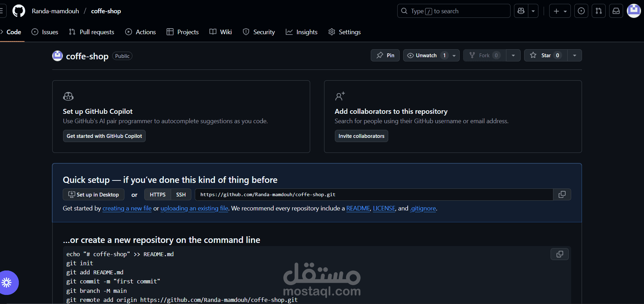Open the GitHub home logo
Viewport: 644px width, 304px height.
(x=19, y=11)
